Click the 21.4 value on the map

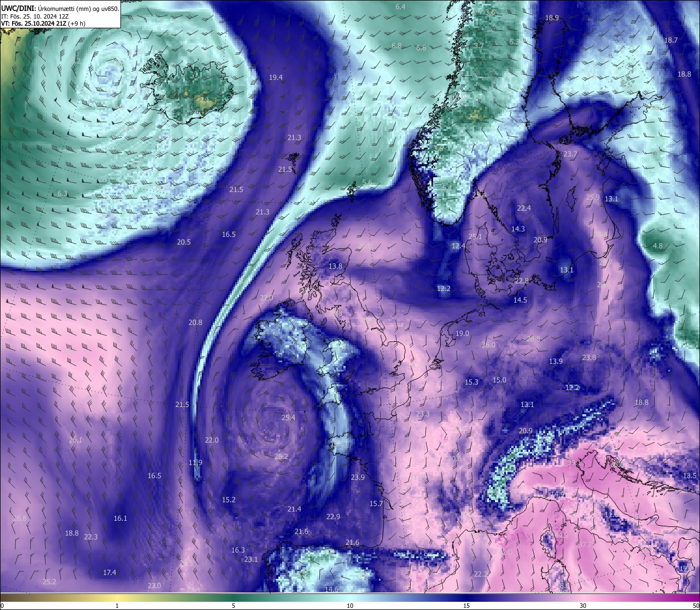(294, 509)
